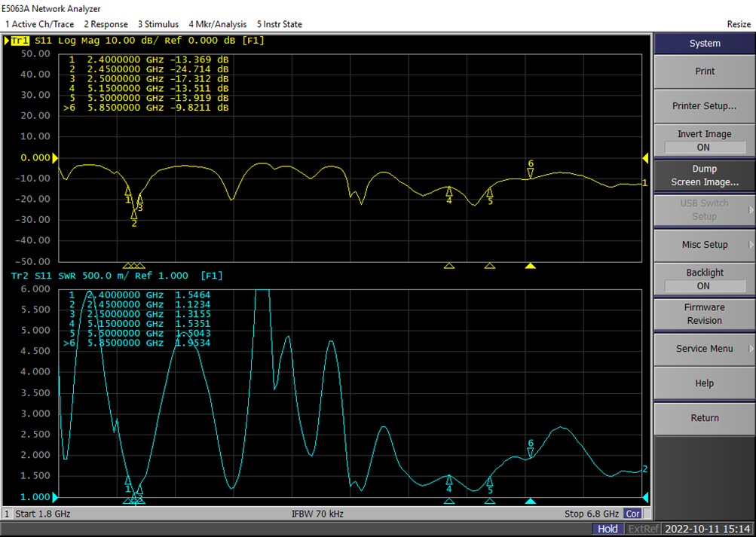Select marker 3 on the Tr1 trace

tap(140, 203)
